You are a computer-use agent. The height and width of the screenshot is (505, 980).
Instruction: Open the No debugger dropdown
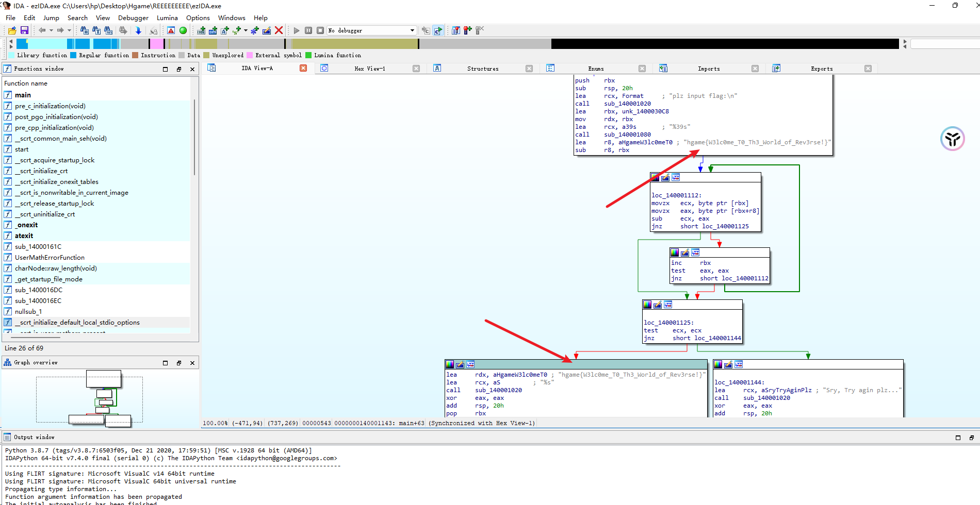pos(371,30)
